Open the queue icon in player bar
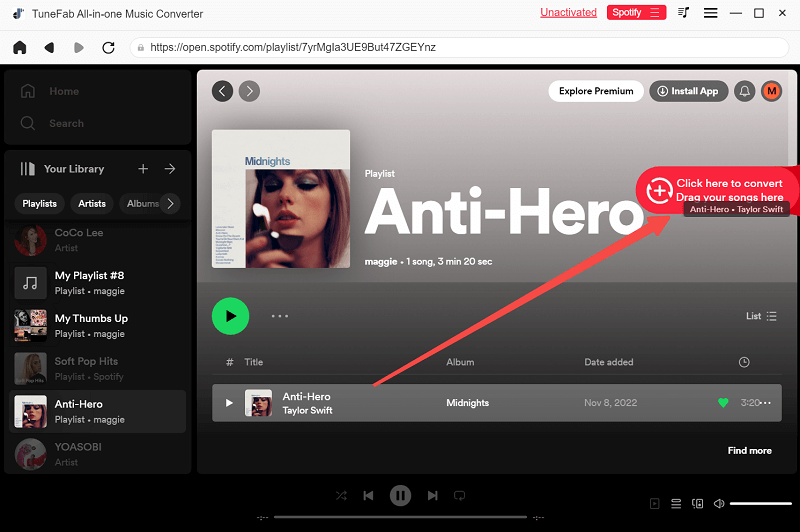This screenshot has height=532, width=800. coord(676,503)
